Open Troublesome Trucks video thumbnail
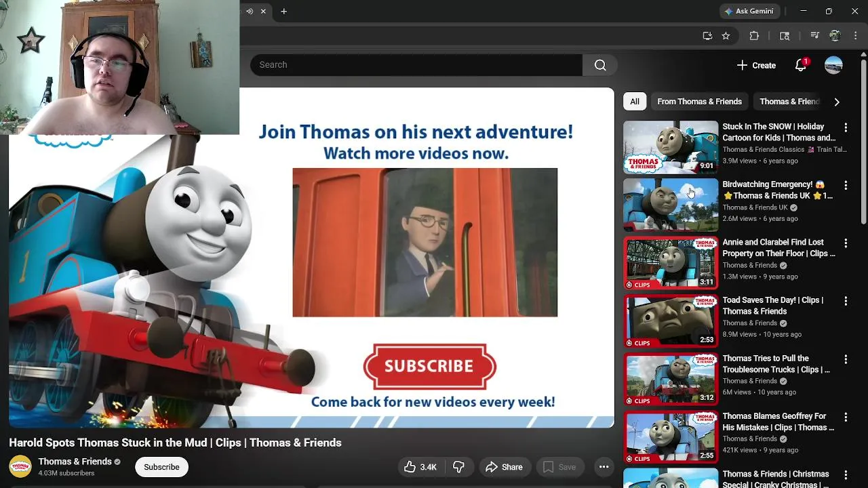Image resolution: width=868 pixels, height=488 pixels. [x=671, y=378]
